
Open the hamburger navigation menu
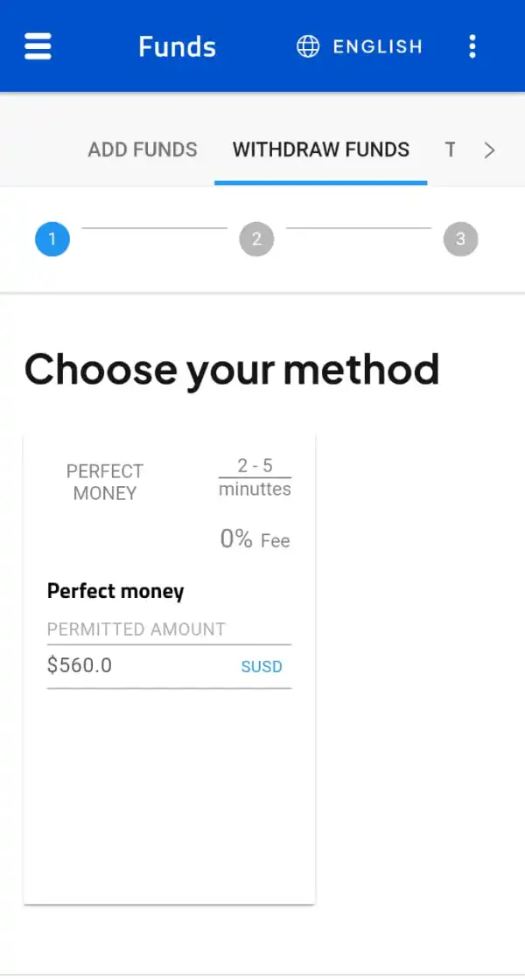pos(38,46)
